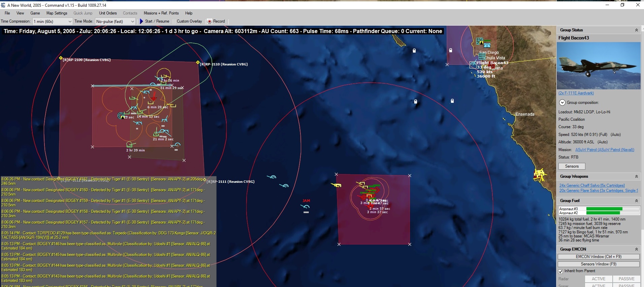Select the RP-2111 reference point diamond

pos(204,179)
